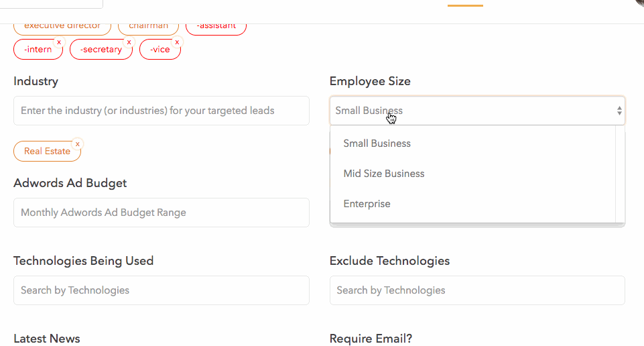
Task: Click the Employee Size dropdown arrows
Action: [619, 111]
